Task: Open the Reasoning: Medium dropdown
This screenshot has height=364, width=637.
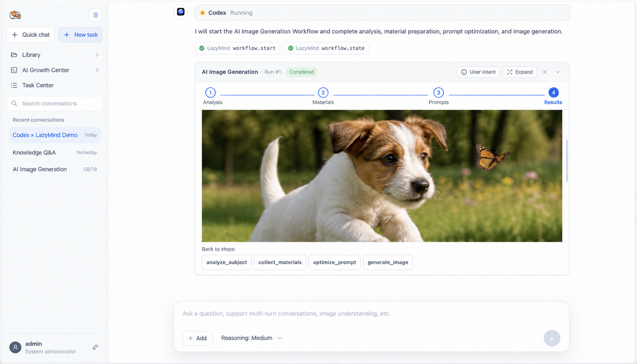Action: (252, 338)
